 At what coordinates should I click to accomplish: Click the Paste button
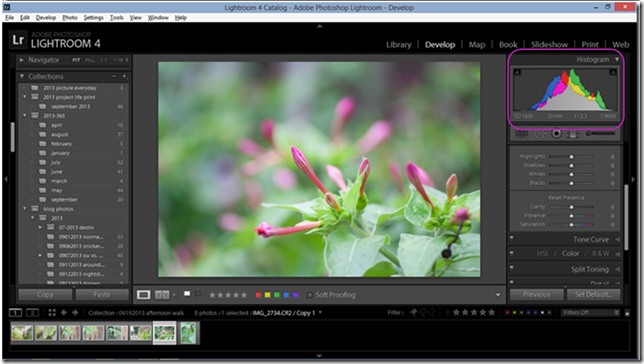(102, 295)
